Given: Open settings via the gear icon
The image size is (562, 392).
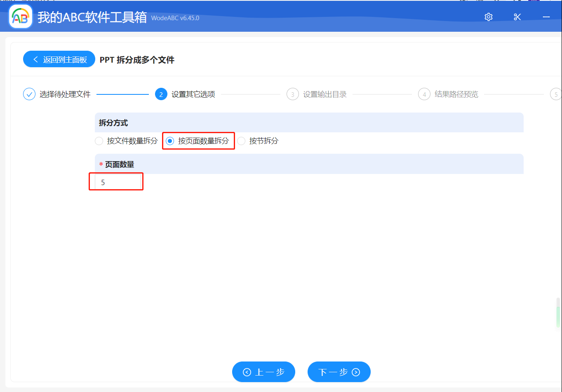Looking at the screenshot, I should [x=488, y=17].
